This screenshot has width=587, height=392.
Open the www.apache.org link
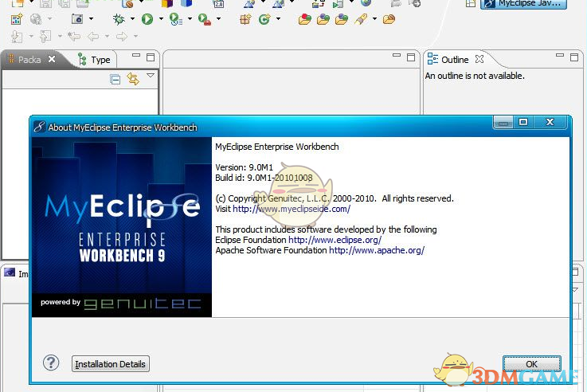(x=377, y=250)
